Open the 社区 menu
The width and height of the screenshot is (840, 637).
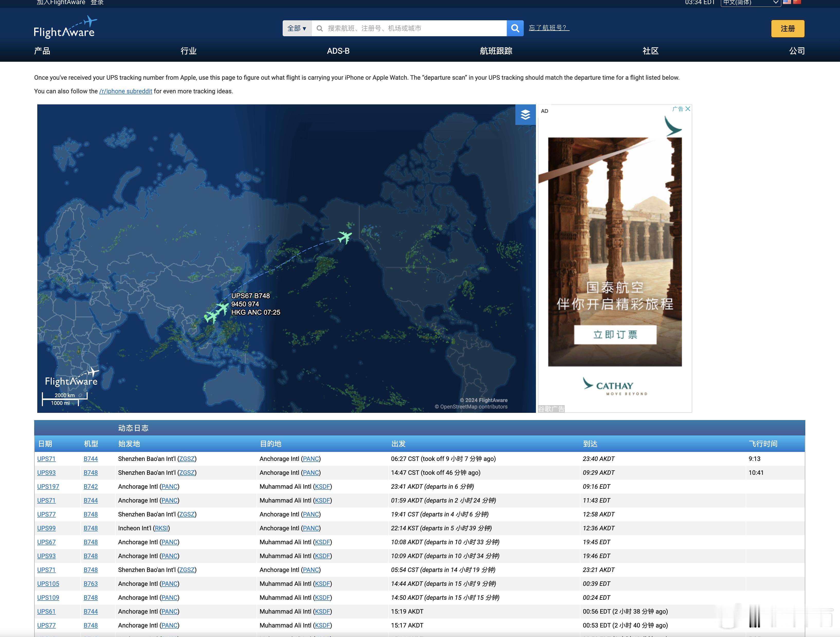[651, 51]
